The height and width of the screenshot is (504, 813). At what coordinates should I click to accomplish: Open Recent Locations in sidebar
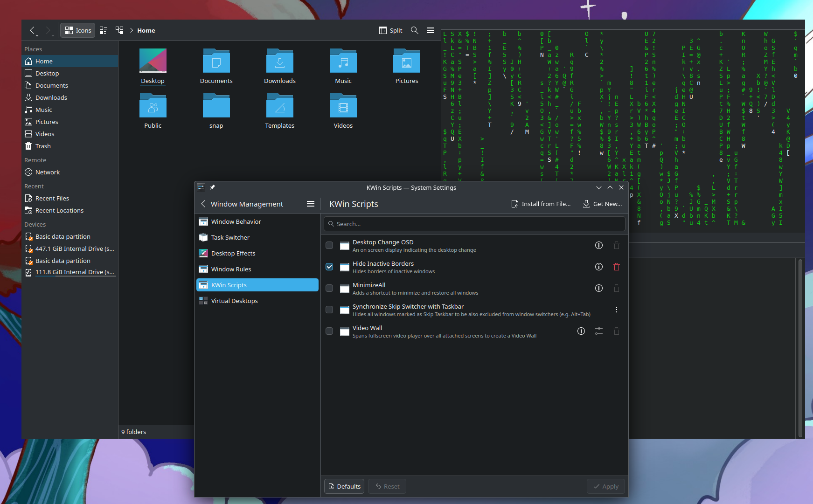coord(70,210)
